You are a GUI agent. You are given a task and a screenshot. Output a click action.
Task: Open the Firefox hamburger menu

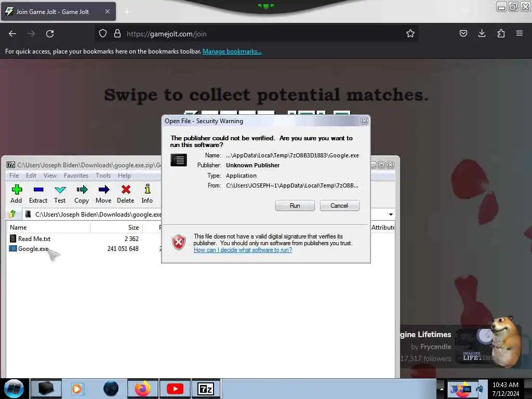pyautogui.click(x=520, y=33)
